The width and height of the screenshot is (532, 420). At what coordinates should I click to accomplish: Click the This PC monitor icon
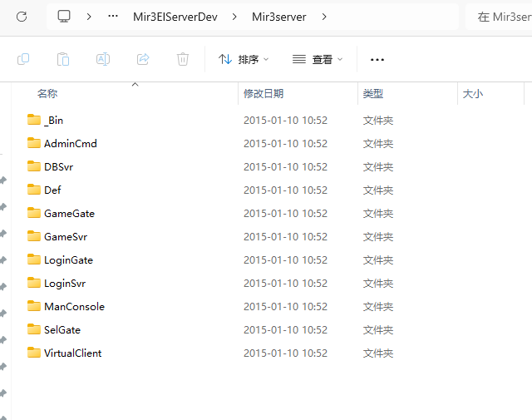coord(64,17)
